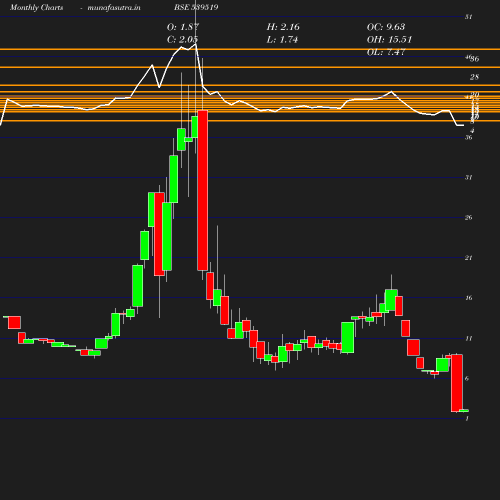500x500 pixels.
Task: Click the "28" indicator scale label
Action: (x=474, y=77)
